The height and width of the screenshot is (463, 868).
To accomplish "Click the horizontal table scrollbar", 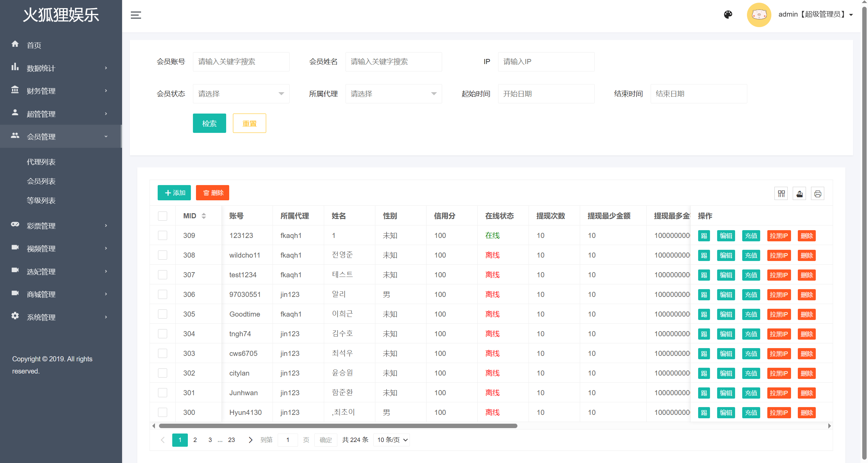I will (338, 426).
